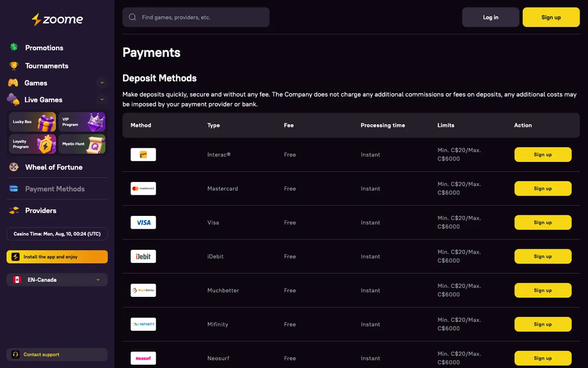Click Sign up in the Interac row

point(543,155)
